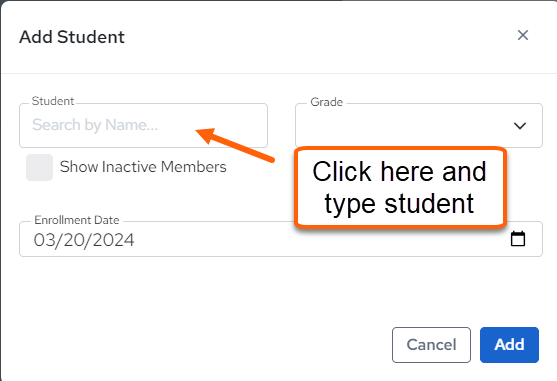Click the orange 'Click here and type student' callout

400,187
